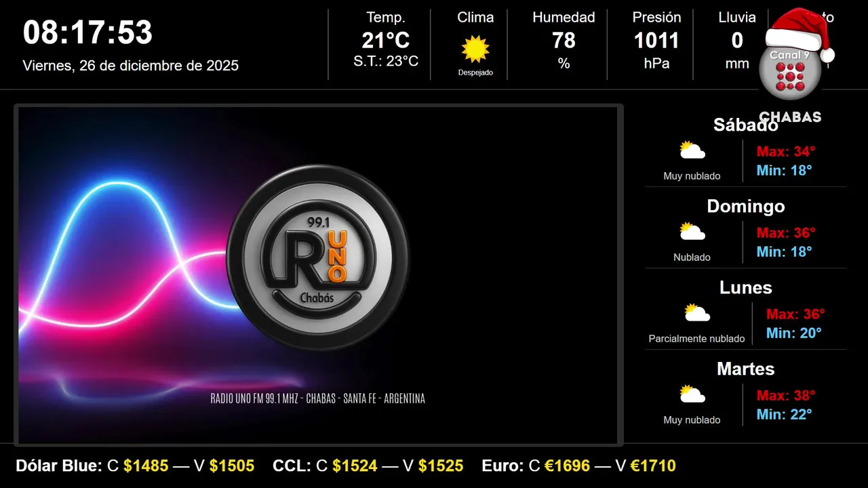Click the Presión label
868x488 pixels.
(656, 18)
